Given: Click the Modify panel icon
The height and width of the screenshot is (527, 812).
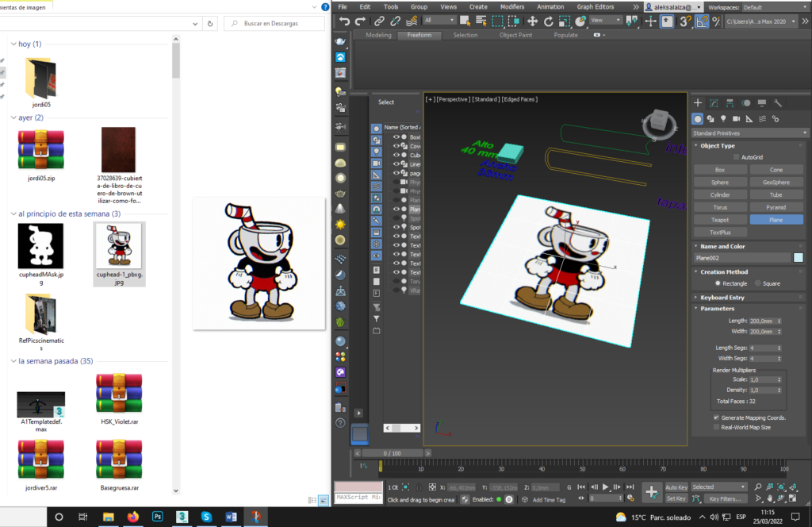Looking at the screenshot, I should [x=714, y=103].
